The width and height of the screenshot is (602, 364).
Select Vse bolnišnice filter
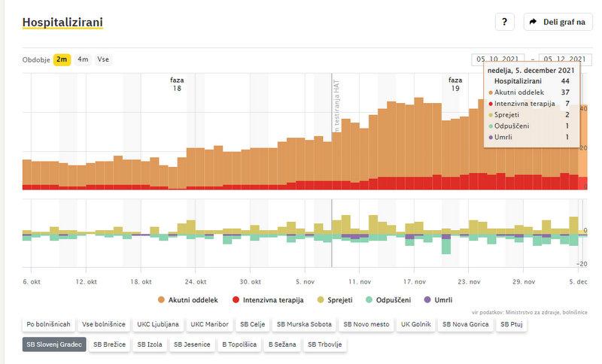[104, 325]
